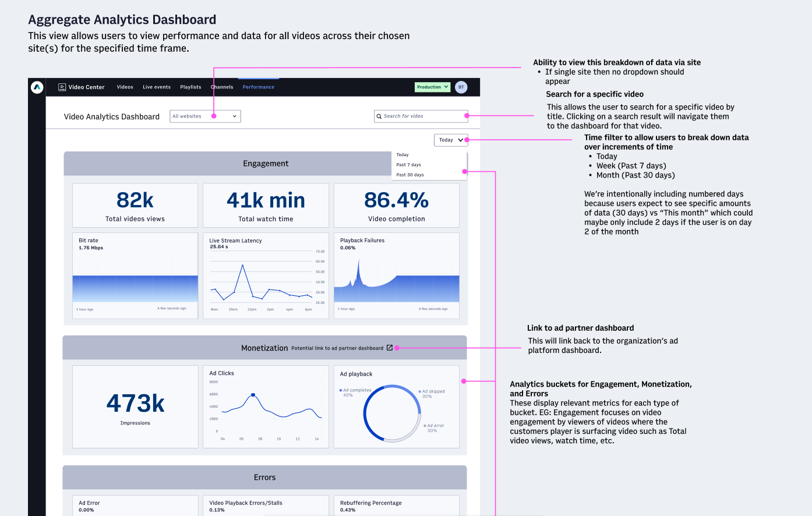812x516 pixels.
Task: Click the 41k min Total watch time card
Action: point(266,206)
